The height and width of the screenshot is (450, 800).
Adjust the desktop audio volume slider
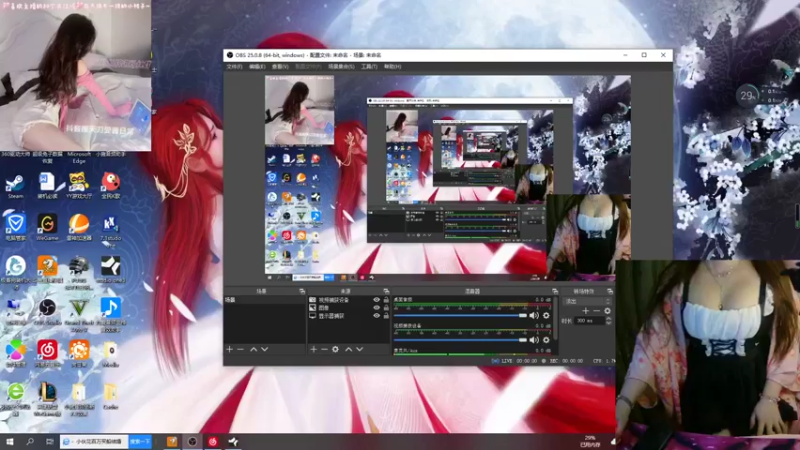(460, 315)
